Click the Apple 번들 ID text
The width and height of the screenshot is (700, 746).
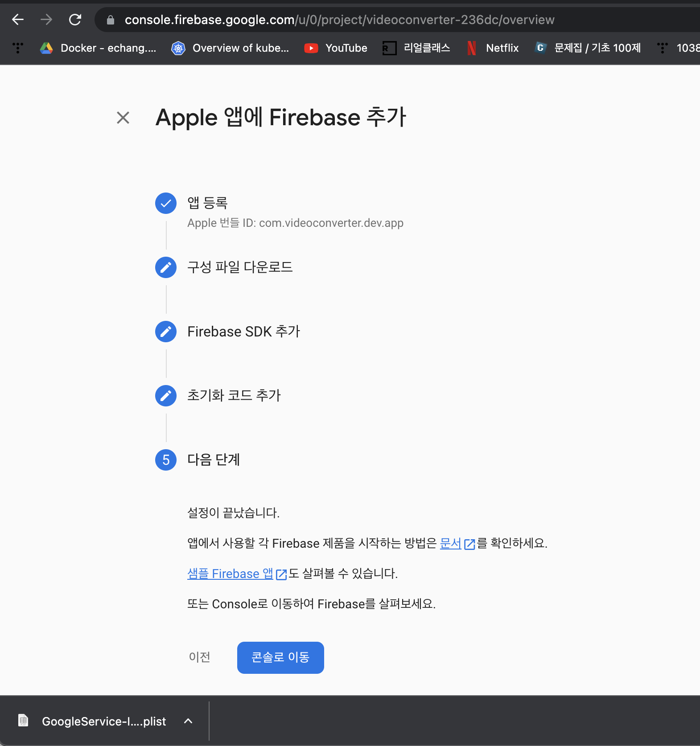point(295,223)
